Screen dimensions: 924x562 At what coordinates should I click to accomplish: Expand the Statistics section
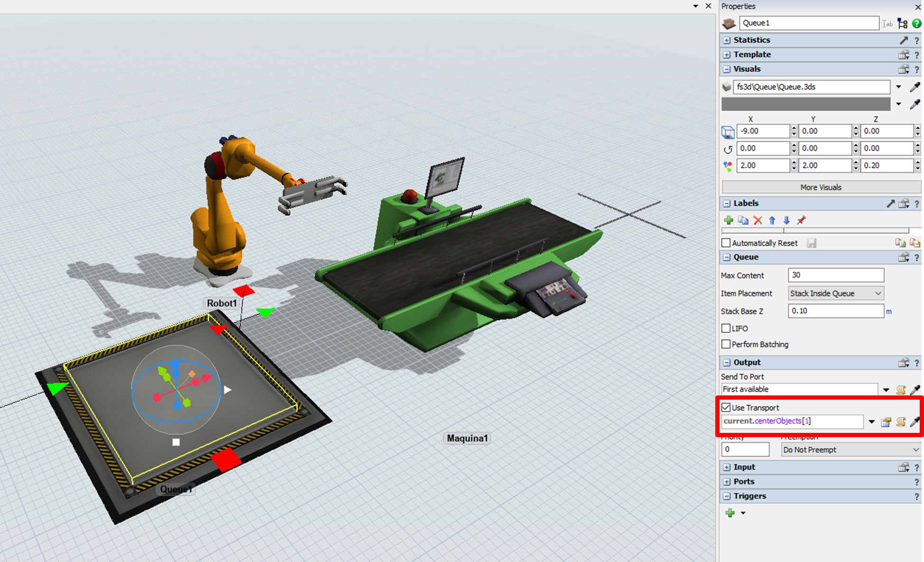point(727,40)
